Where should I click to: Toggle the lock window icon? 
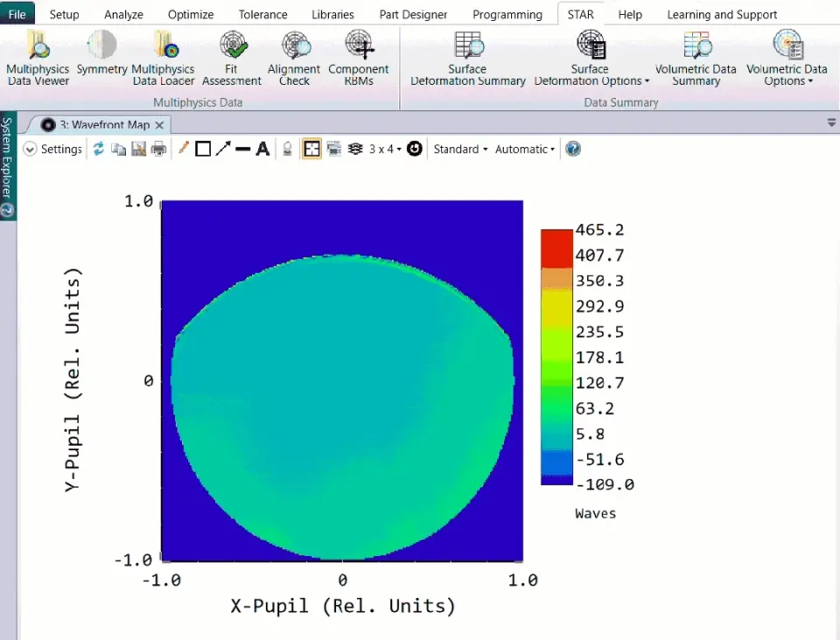[x=287, y=149]
